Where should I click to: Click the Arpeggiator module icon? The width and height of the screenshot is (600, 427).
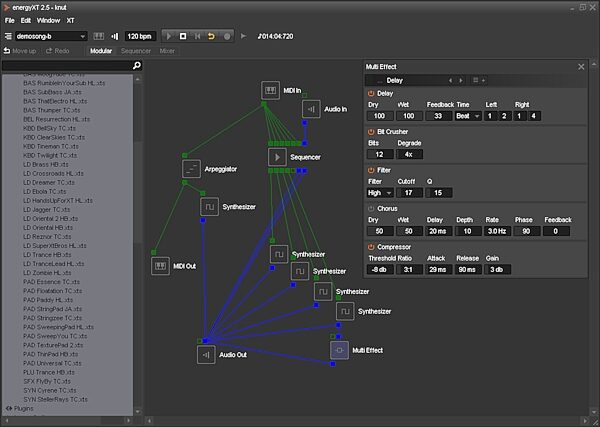point(191,169)
